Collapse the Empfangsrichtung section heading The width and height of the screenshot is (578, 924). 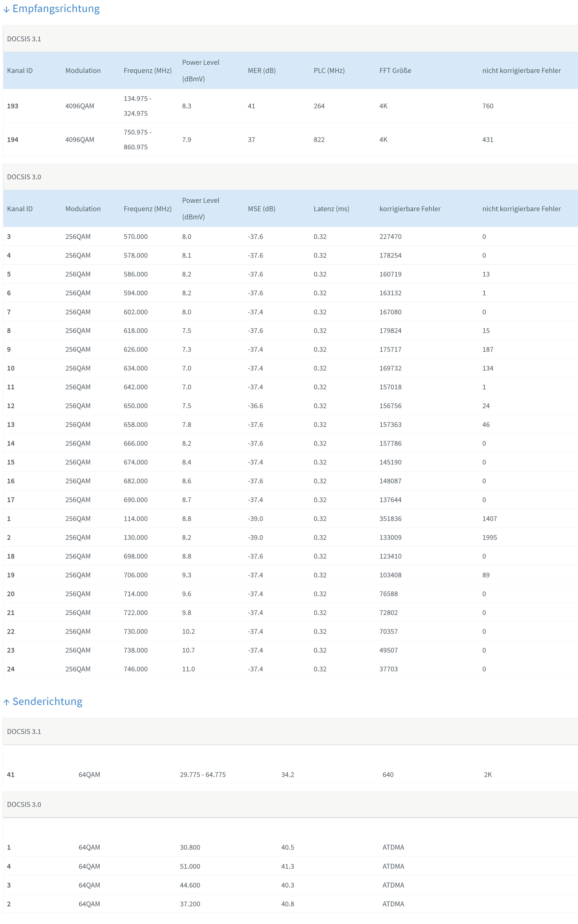(x=56, y=9)
